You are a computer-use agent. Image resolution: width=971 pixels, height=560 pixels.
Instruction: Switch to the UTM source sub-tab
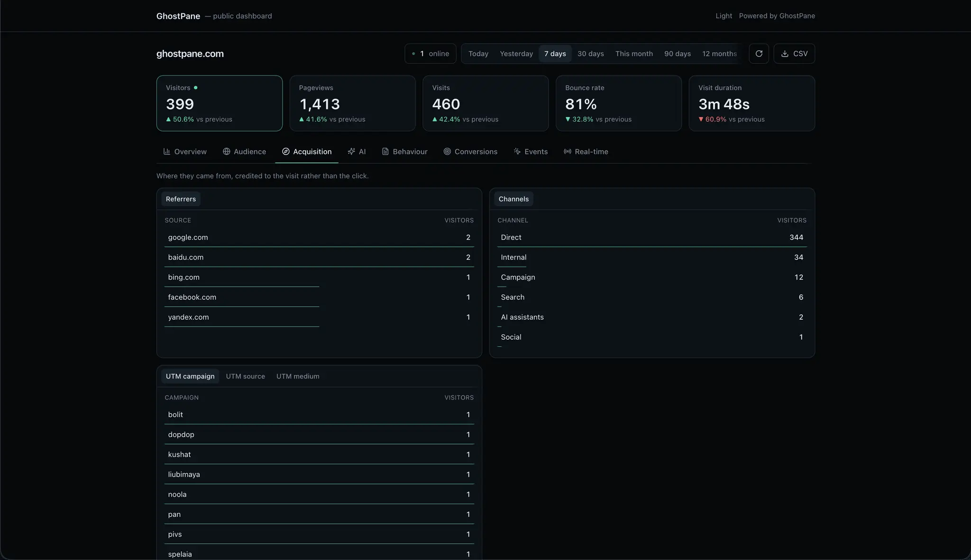(246, 376)
